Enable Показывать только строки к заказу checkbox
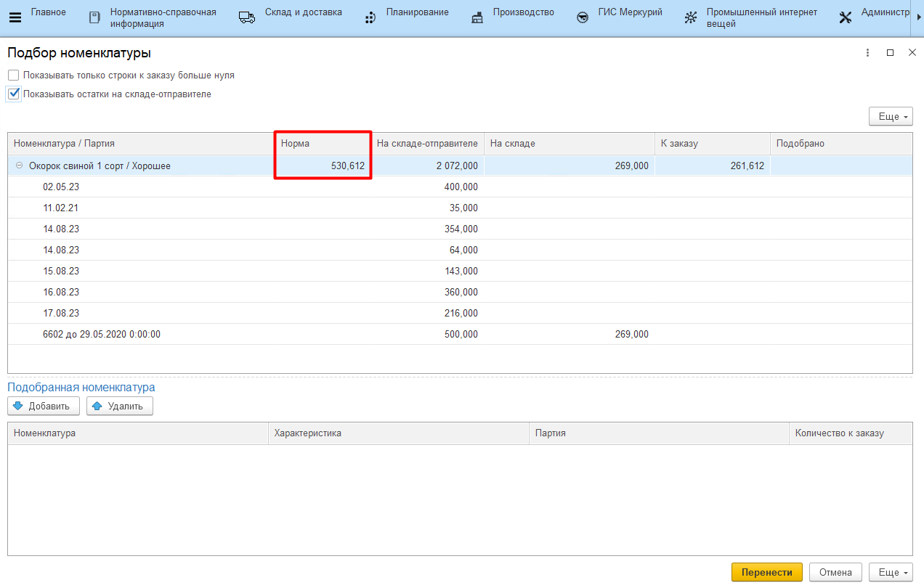This screenshot has height=588, width=924. tap(13, 75)
